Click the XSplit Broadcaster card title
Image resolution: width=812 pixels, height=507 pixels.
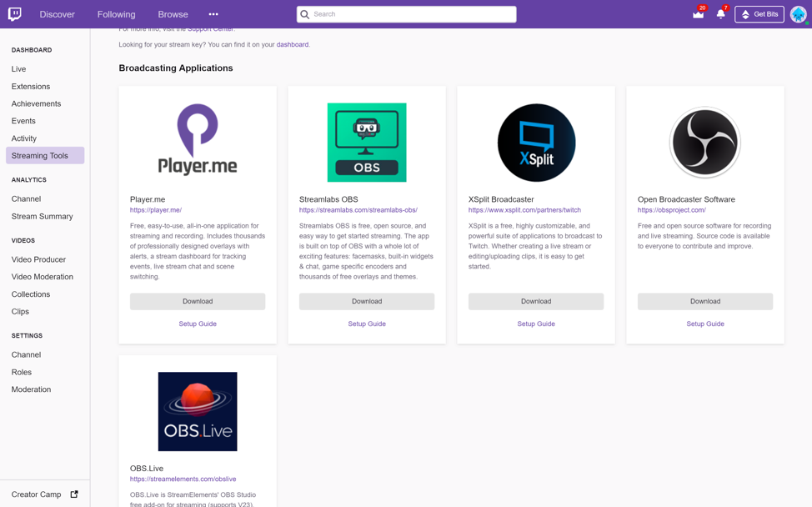point(501,199)
